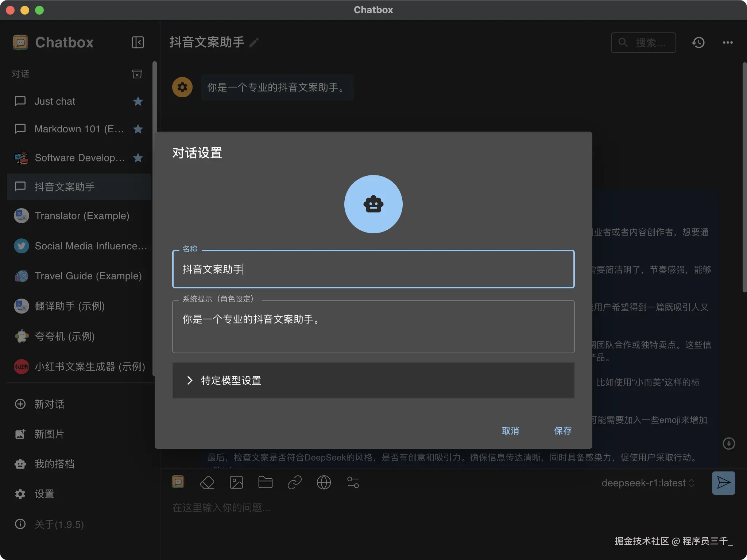Click the 取消 button
The image size is (747, 560).
tap(510, 431)
